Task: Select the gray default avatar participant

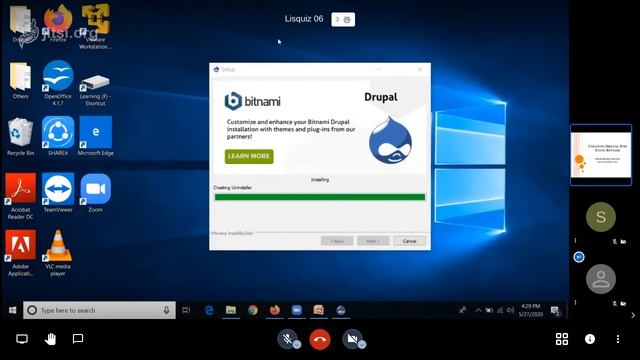Action: 601,279
